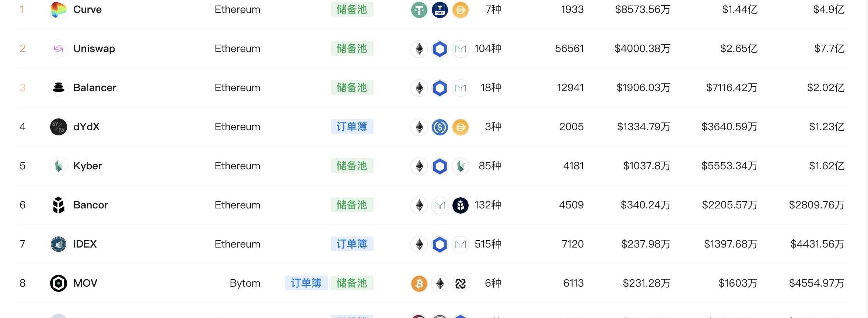Click the Chainlink token icon in Kyber row
Screen dimensions: 868x318
click(440, 166)
